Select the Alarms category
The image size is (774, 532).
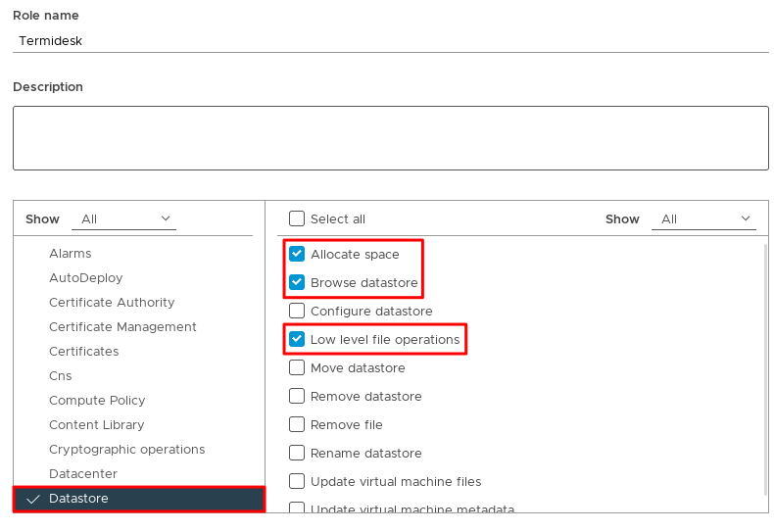pyautogui.click(x=71, y=254)
